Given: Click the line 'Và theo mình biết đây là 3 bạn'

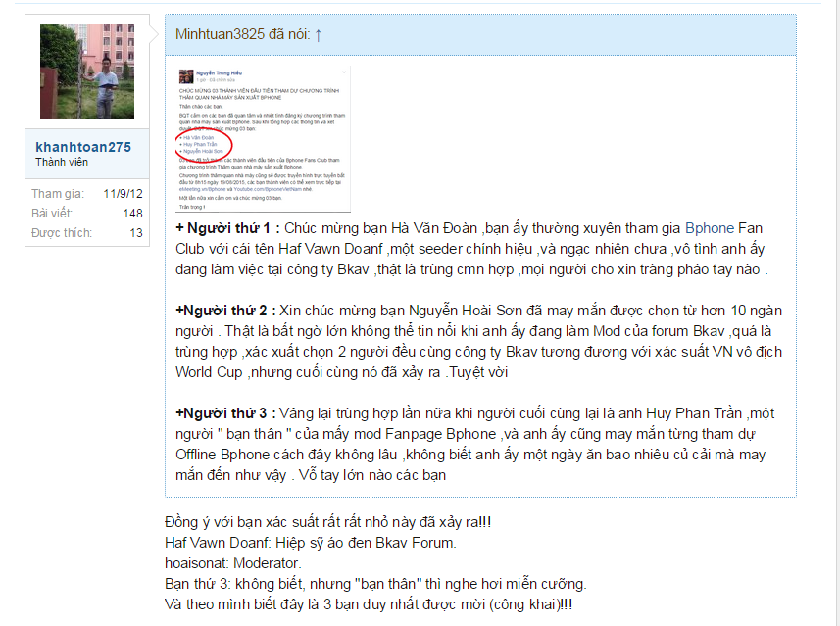Looking at the screenshot, I should (369, 604).
